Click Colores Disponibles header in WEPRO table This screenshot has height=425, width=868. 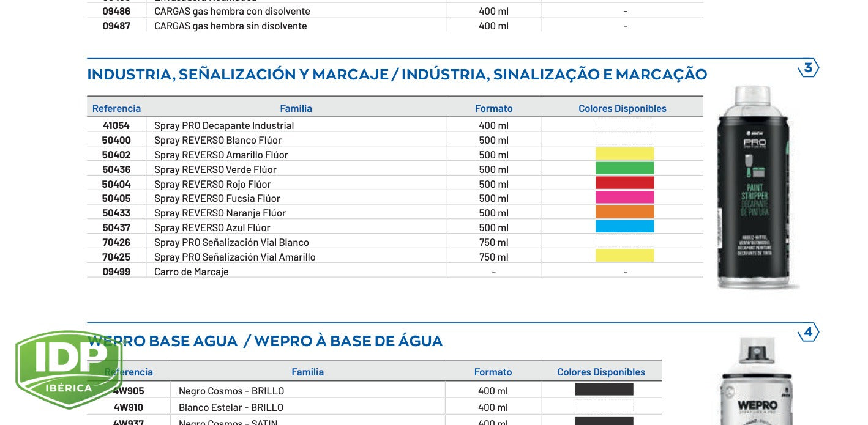click(601, 372)
